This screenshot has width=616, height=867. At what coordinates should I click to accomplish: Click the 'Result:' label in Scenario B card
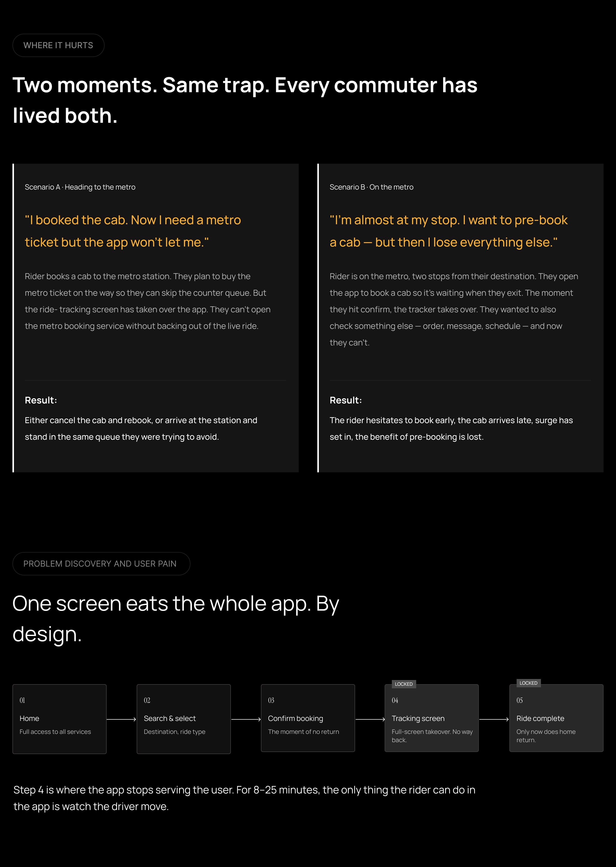346,400
